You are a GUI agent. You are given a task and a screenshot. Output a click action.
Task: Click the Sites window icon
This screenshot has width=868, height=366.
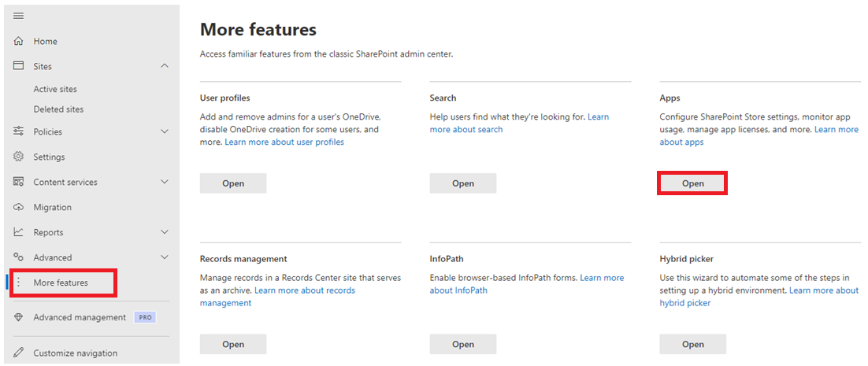(x=18, y=66)
